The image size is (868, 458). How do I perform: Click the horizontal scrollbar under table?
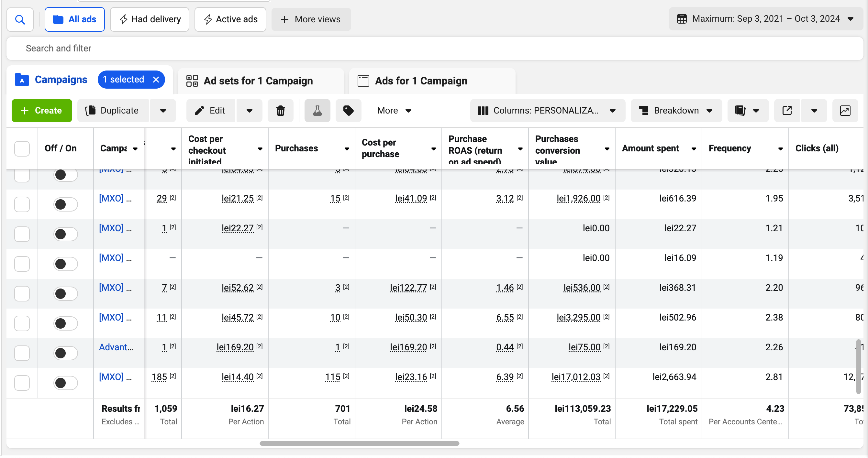point(359,443)
